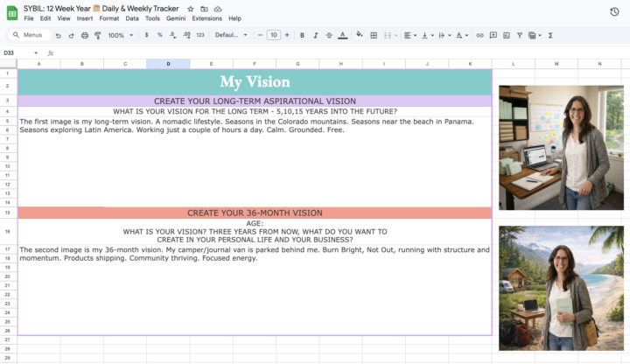630x364 pixels.
Task: Select the Paint format tool
Action: coord(97,35)
